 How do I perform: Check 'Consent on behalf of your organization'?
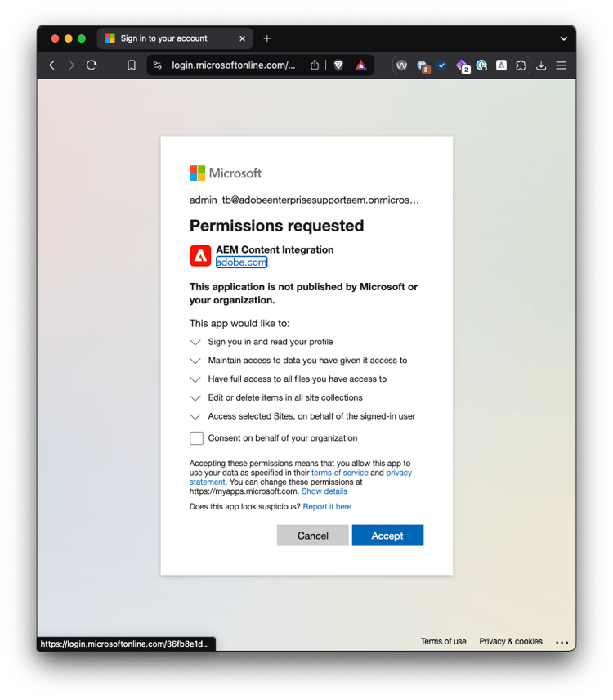196,438
